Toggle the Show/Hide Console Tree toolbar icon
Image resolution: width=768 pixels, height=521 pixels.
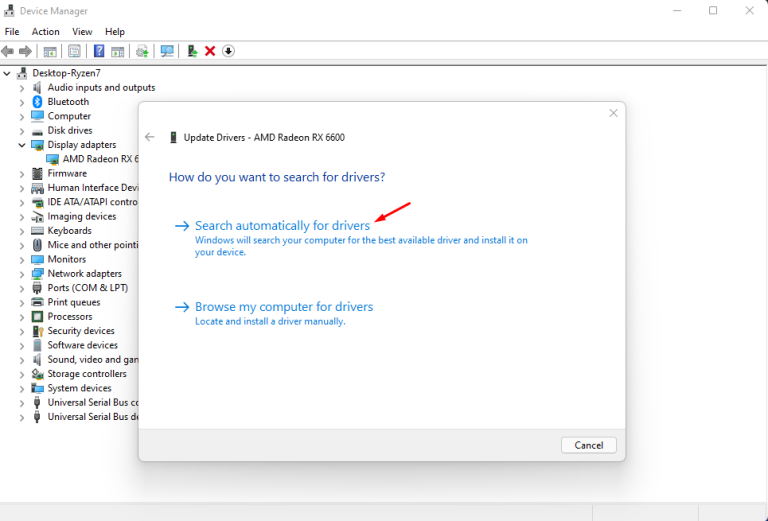click(50, 51)
